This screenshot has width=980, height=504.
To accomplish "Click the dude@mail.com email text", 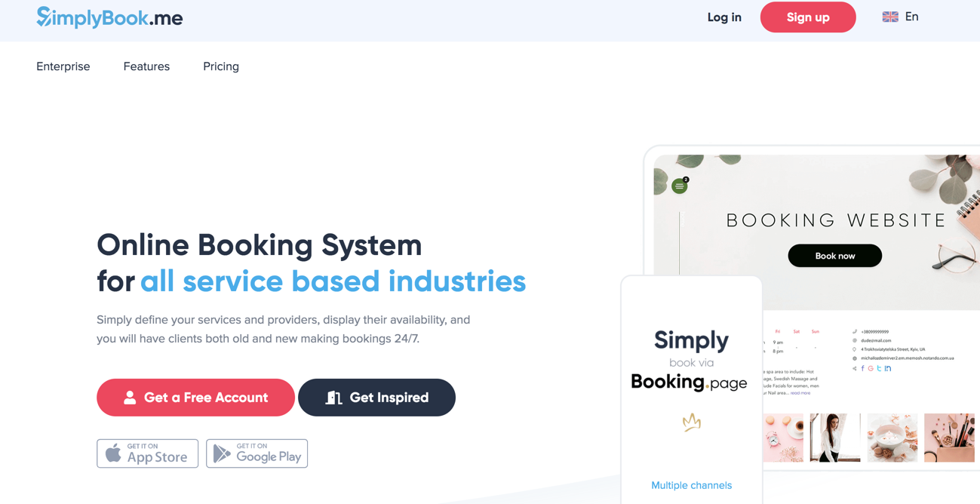I will [876, 340].
